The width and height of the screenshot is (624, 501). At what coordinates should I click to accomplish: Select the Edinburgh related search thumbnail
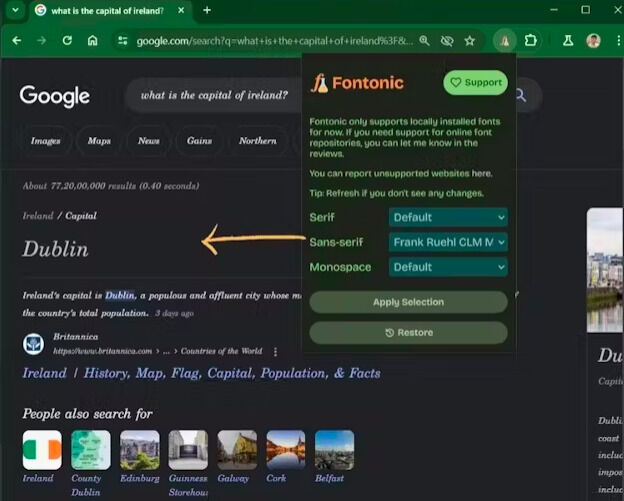pyautogui.click(x=139, y=450)
